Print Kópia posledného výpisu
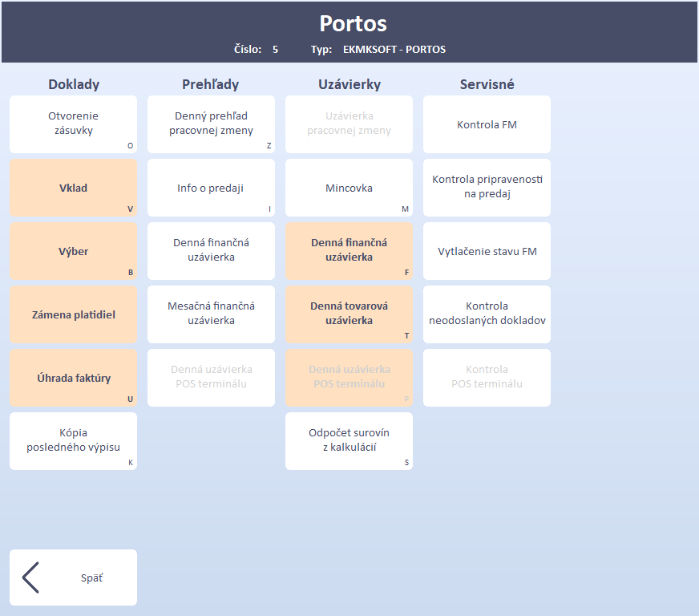 click(x=73, y=441)
